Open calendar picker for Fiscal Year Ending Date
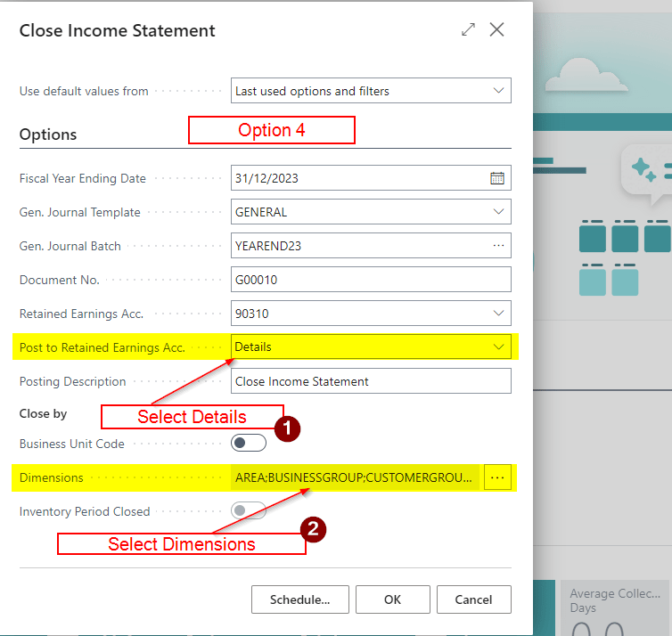 point(497,178)
